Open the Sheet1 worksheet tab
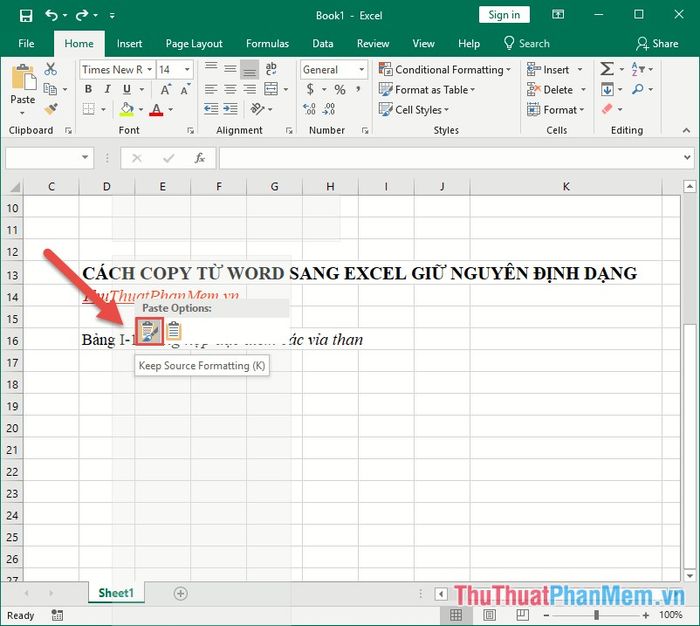 pos(116,593)
